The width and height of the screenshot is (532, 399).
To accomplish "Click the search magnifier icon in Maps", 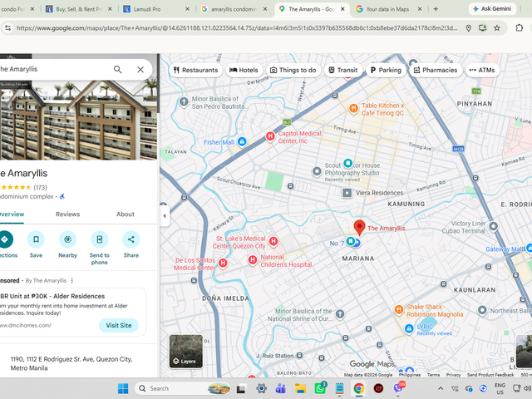I will click(x=117, y=69).
